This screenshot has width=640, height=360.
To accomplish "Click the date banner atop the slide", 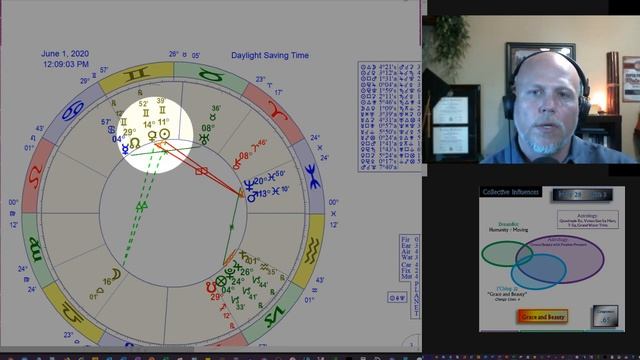I will click(582, 195).
